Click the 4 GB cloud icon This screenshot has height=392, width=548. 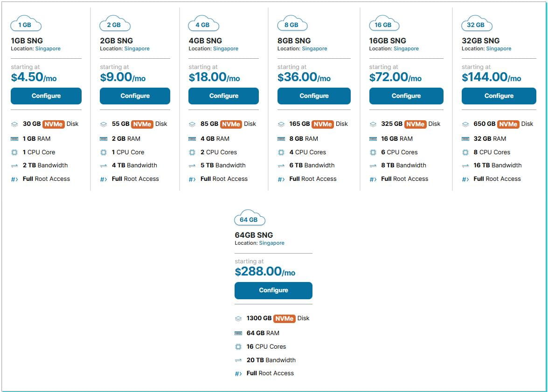point(203,24)
